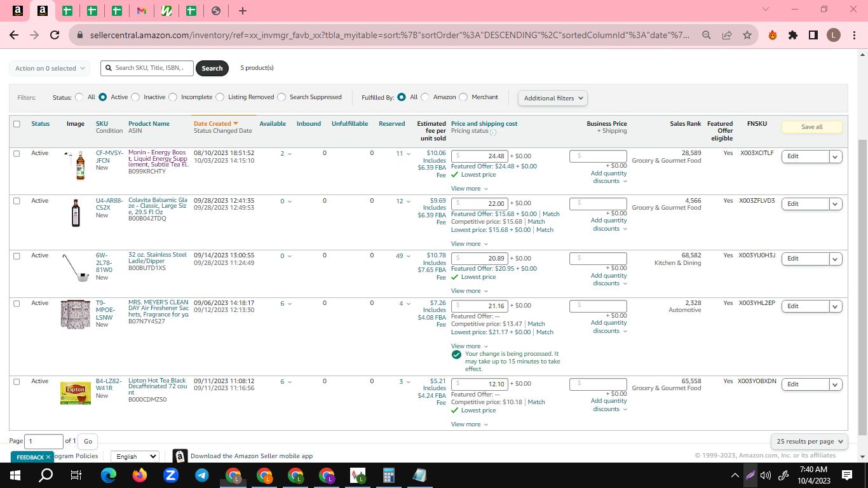Open the Download the Amazon Seller mobile app link
The width and height of the screenshot is (868, 488).
252,456
